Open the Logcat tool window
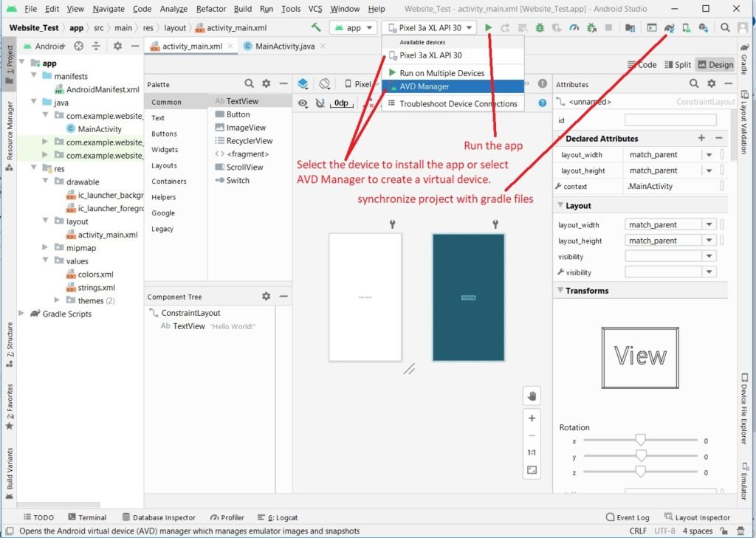The image size is (756, 538). pos(278,517)
